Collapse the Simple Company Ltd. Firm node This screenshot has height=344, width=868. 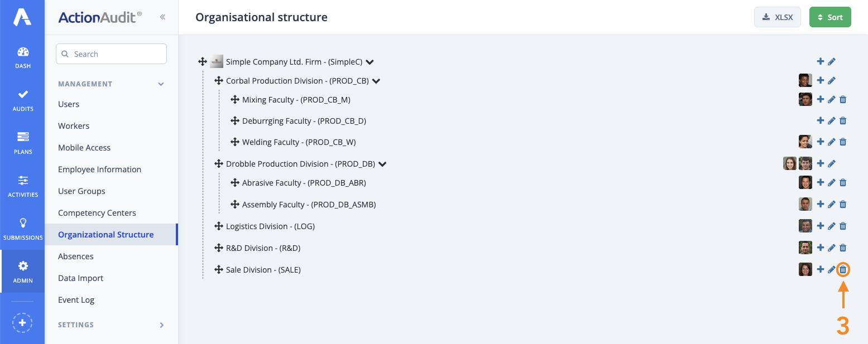[370, 62]
